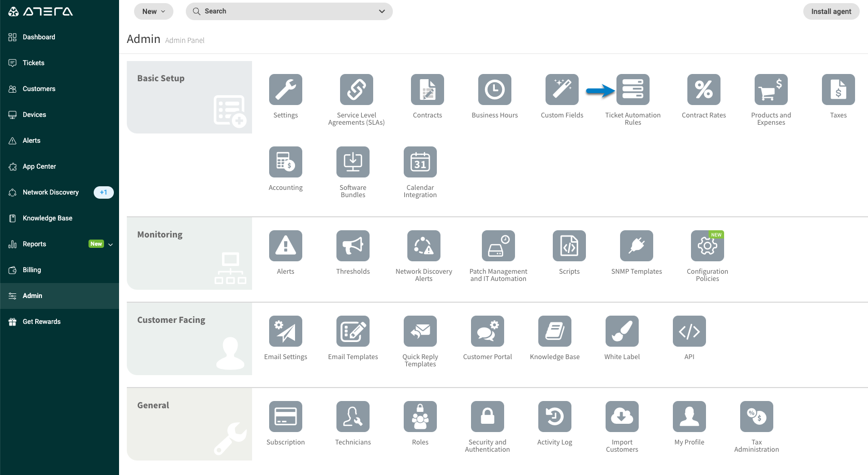Open the Technicians icon

click(353, 417)
